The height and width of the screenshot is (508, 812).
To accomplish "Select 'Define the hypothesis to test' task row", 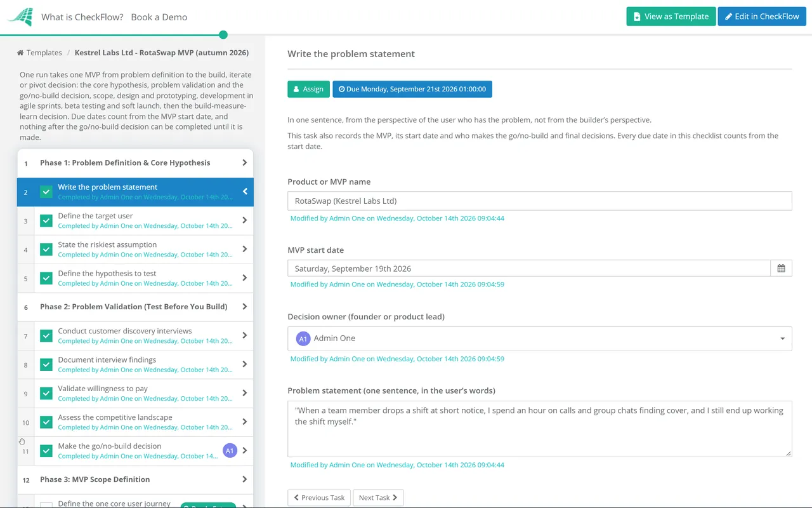I will click(135, 278).
